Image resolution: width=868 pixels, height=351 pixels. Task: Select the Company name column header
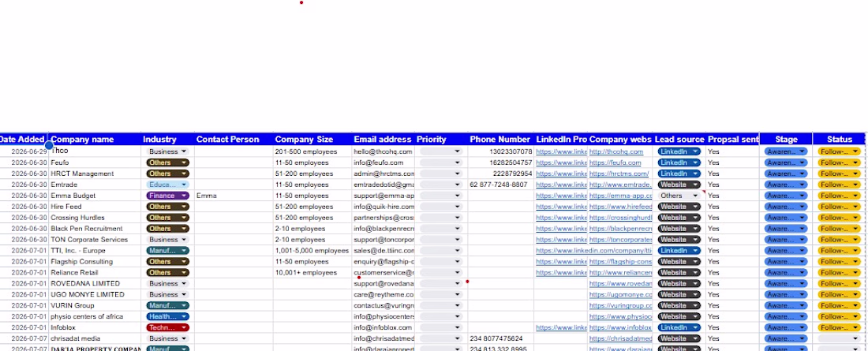coord(94,140)
